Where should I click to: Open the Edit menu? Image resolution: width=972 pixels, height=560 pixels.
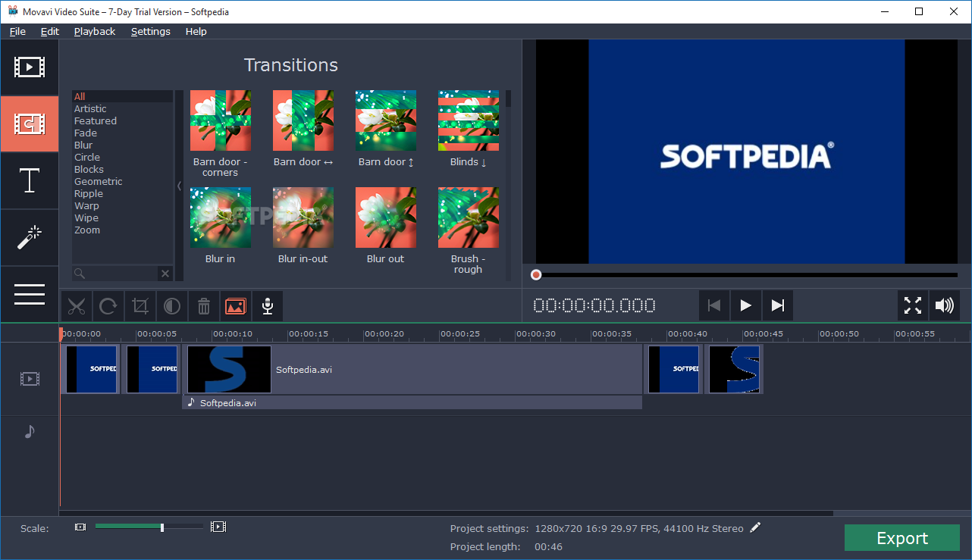pos(50,31)
